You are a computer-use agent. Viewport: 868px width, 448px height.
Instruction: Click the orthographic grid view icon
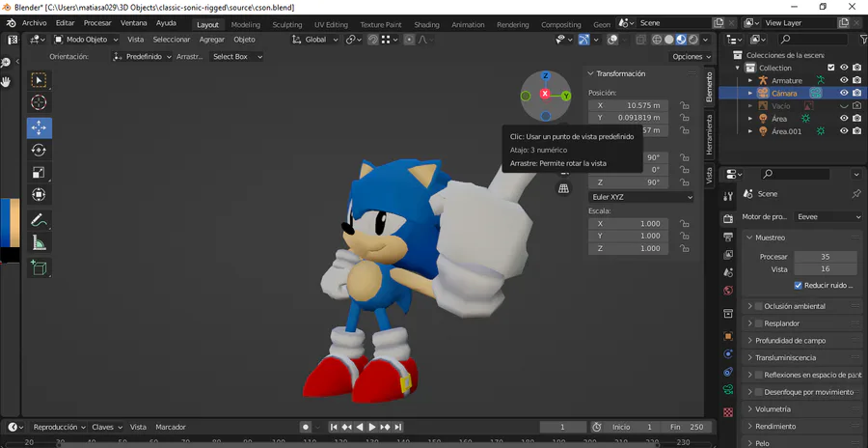(563, 188)
